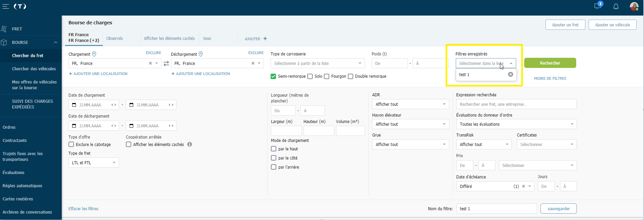Screen dimensions: 644x220
Task: Click the loading location plus link
Action: 98,74
